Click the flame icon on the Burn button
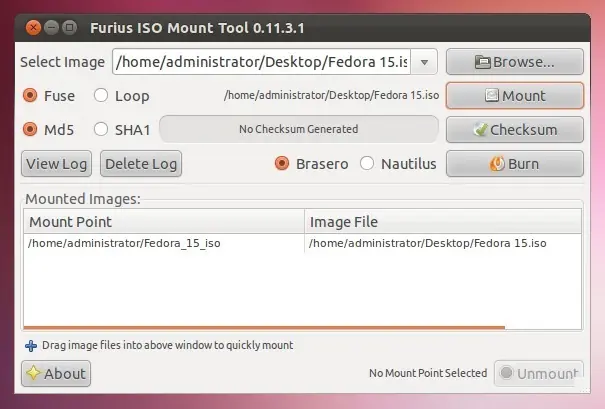 tap(497, 164)
